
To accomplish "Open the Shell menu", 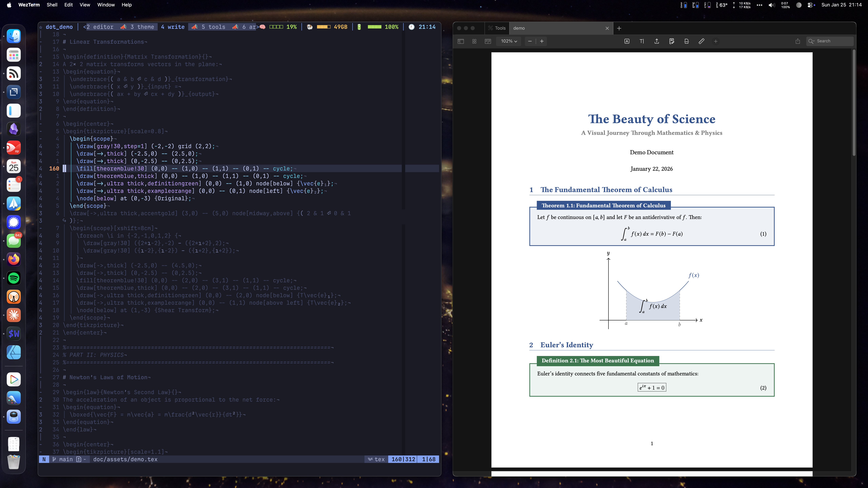I will click(52, 5).
